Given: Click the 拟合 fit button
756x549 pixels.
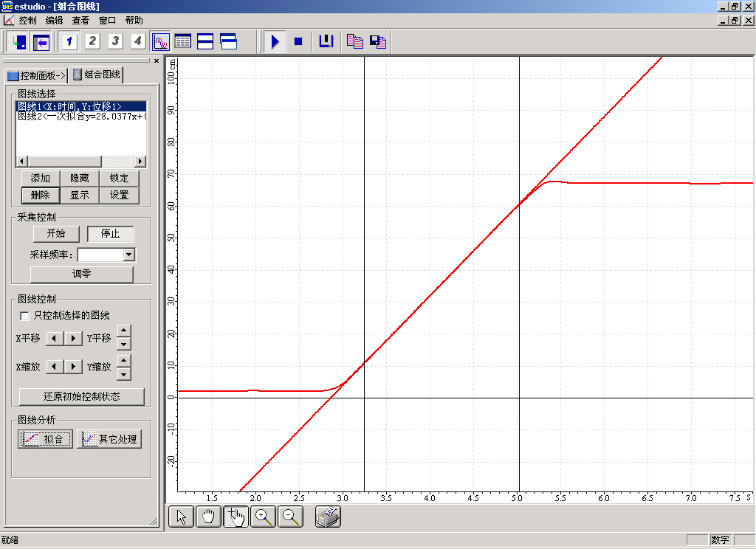Looking at the screenshot, I should [x=45, y=439].
